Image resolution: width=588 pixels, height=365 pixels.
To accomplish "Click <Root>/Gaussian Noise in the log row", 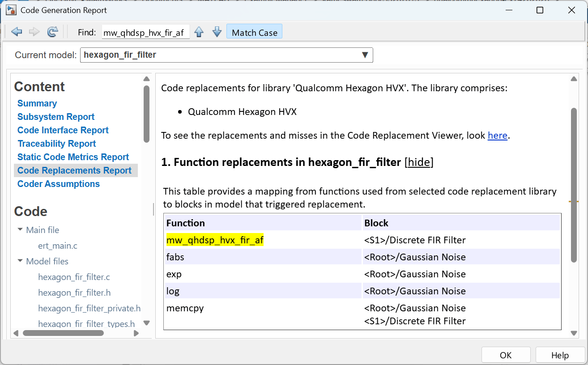I will (x=415, y=291).
